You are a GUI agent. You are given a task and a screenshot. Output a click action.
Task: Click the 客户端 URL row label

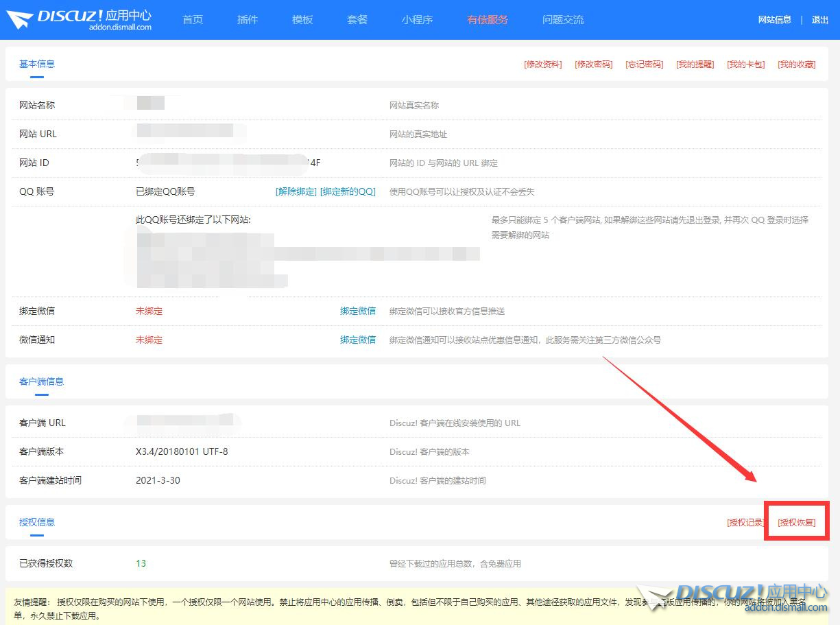point(43,423)
